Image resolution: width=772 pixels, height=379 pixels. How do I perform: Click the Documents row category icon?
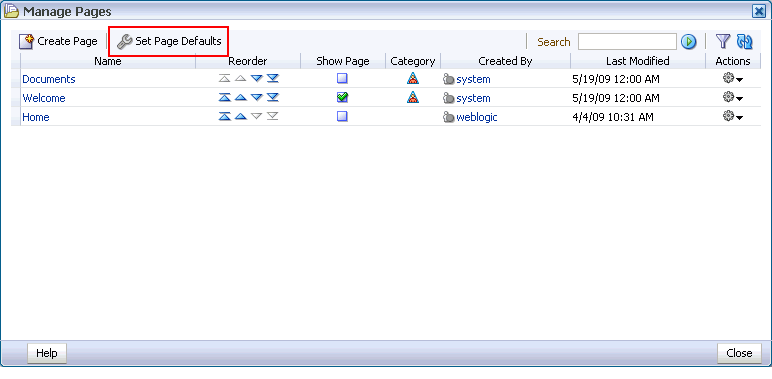pyautogui.click(x=413, y=78)
